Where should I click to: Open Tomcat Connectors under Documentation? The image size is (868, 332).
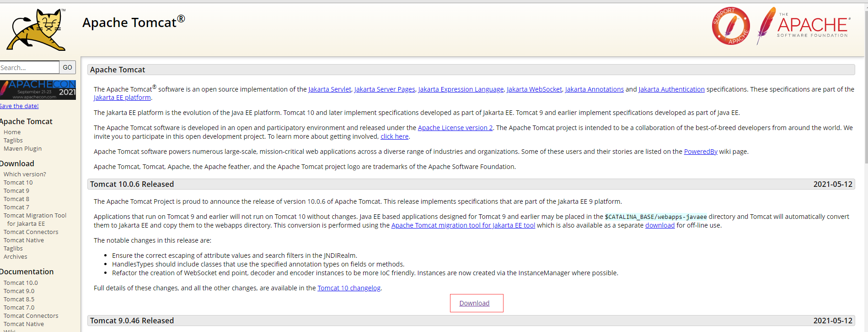coord(31,316)
